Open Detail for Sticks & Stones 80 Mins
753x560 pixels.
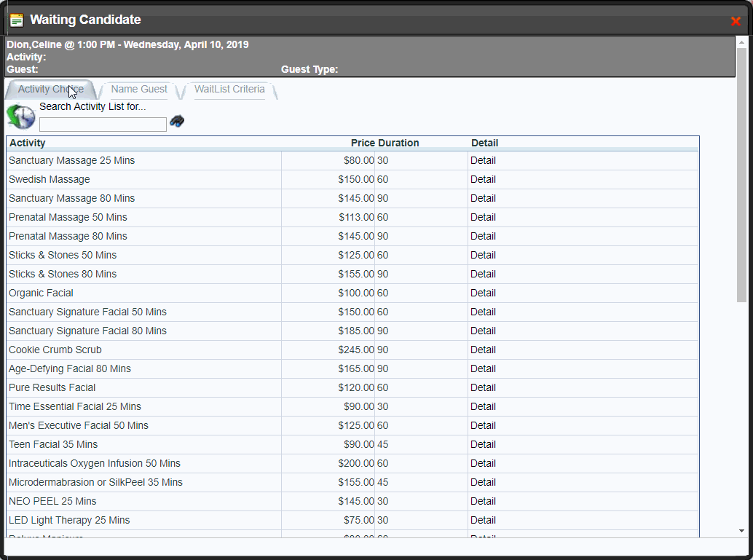click(483, 274)
